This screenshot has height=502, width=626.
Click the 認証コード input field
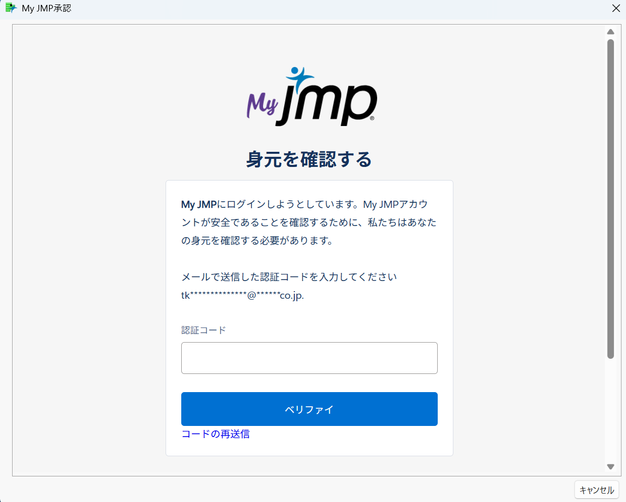pos(309,358)
